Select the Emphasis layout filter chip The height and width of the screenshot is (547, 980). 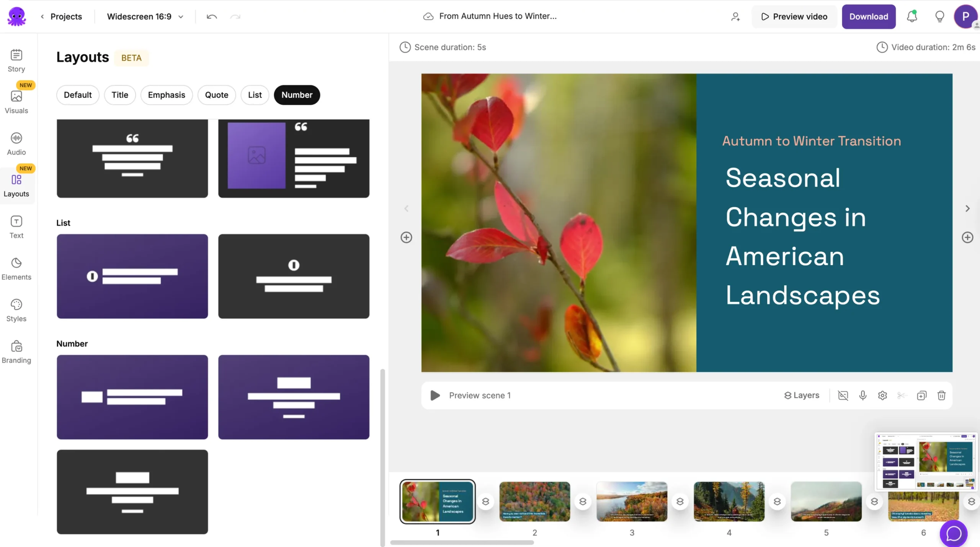166,95
